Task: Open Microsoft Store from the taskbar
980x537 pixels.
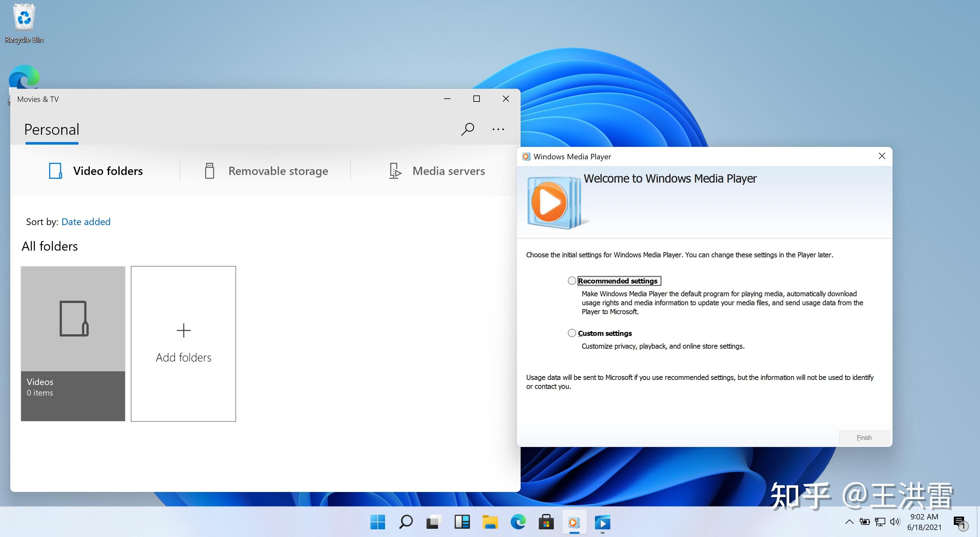Action: click(x=546, y=522)
